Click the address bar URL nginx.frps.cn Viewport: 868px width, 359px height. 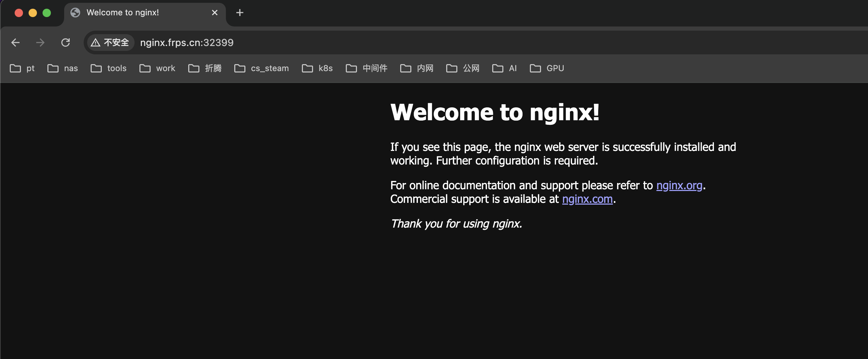click(186, 43)
